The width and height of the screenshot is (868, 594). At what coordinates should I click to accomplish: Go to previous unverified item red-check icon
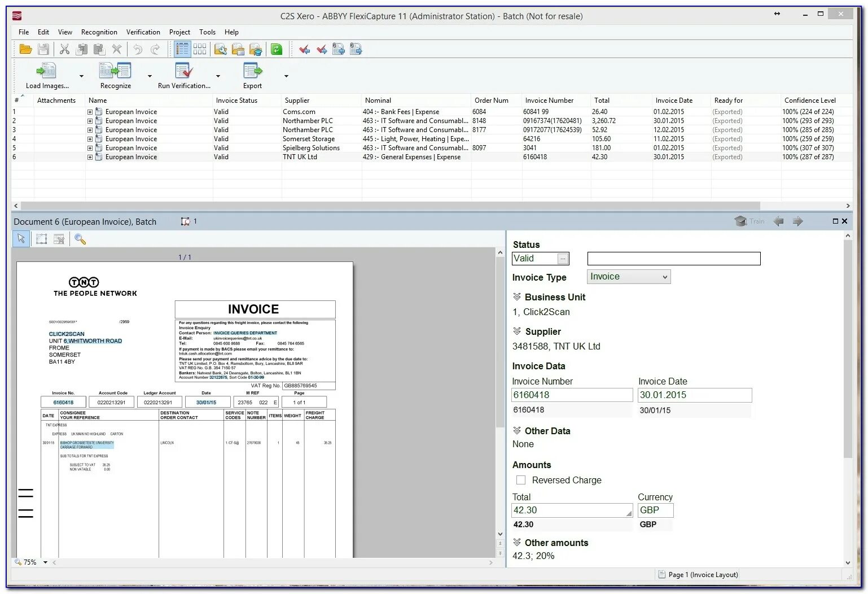[x=305, y=50]
